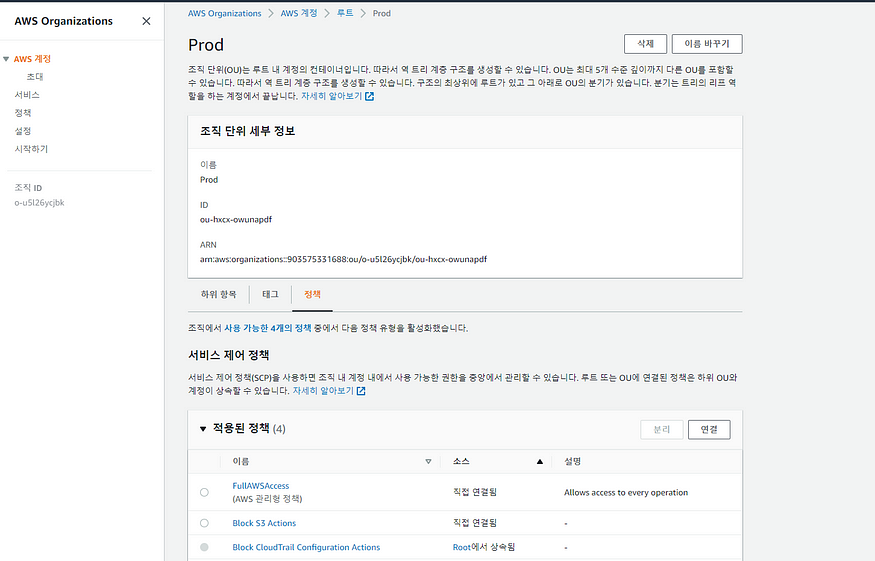The width and height of the screenshot is (875, 561).
Task: Click the 연결 button
Action: [709, 429]
